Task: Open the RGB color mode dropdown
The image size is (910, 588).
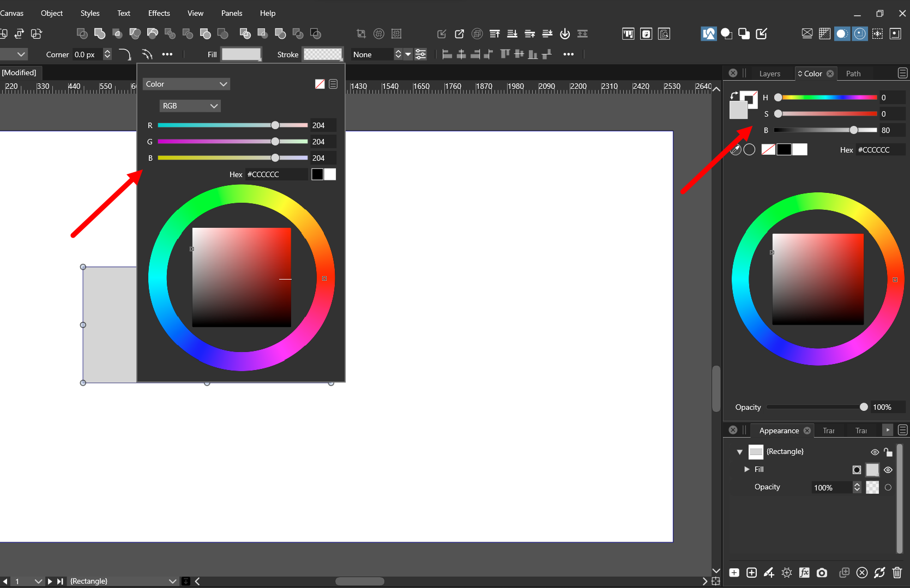Action: tap(190, 106)
